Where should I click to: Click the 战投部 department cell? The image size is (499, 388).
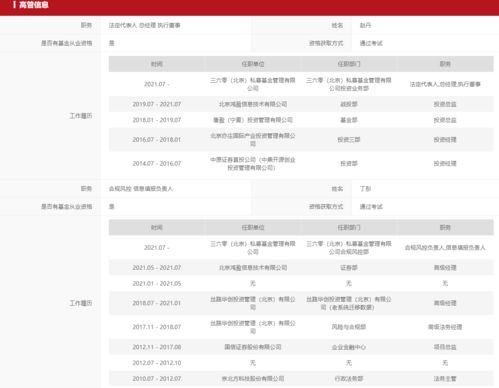point(349,104)
